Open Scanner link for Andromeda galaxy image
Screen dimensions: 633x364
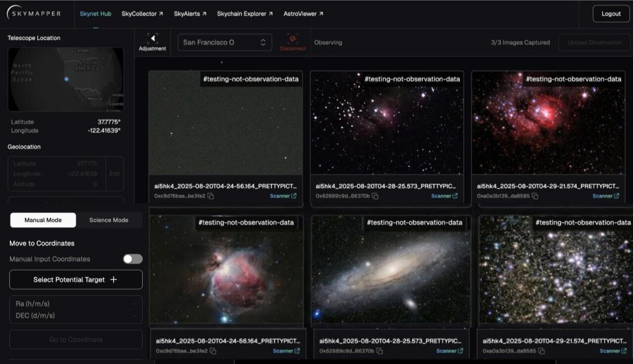coord(449,351)
